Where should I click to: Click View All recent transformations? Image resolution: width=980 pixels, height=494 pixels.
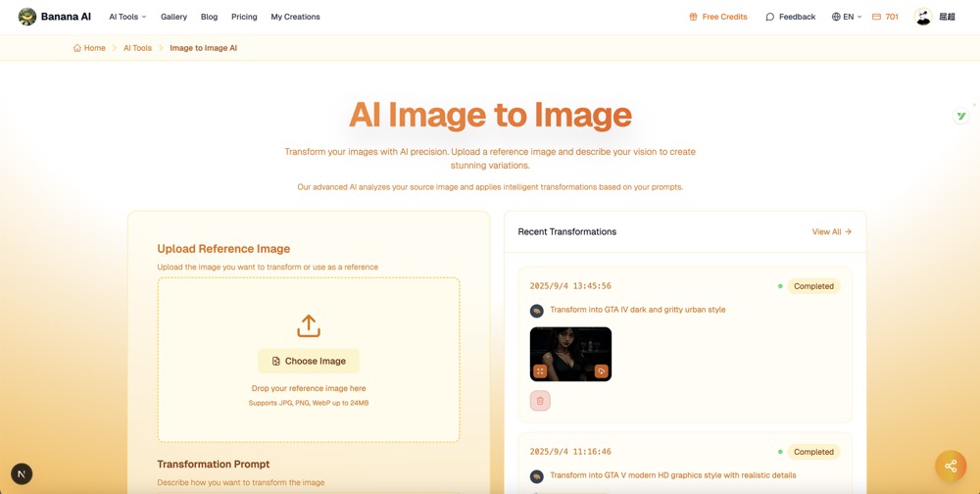click(831, 232)
